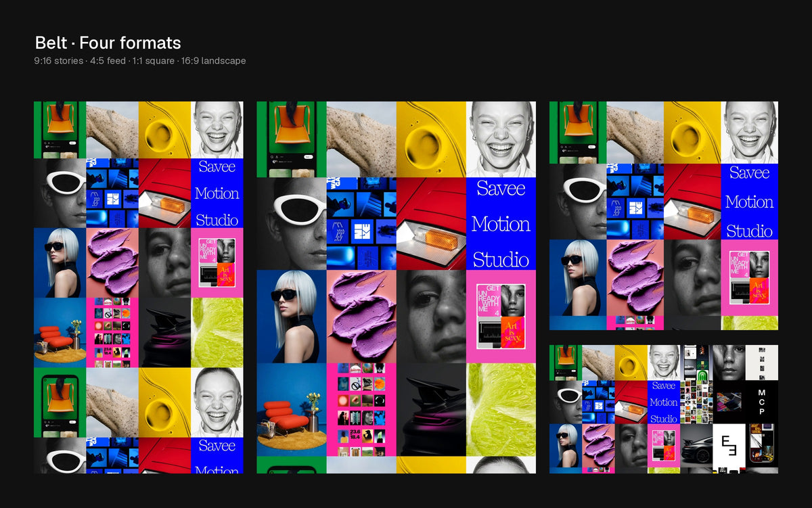The width and height of the screenshot is (812, 508).
Task: Open the black bottle tile in the stories panel
Action: tap(164, 332)
